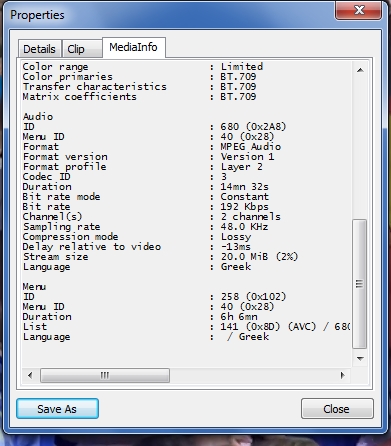This screenshot has height=446, width=391.
Task: Click the vertical scrollbar down arrow
Action: (360, 359)
